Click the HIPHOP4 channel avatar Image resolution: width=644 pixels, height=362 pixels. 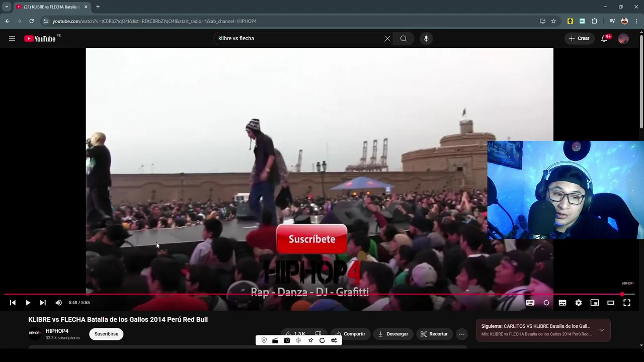click(x=35, y=334)
